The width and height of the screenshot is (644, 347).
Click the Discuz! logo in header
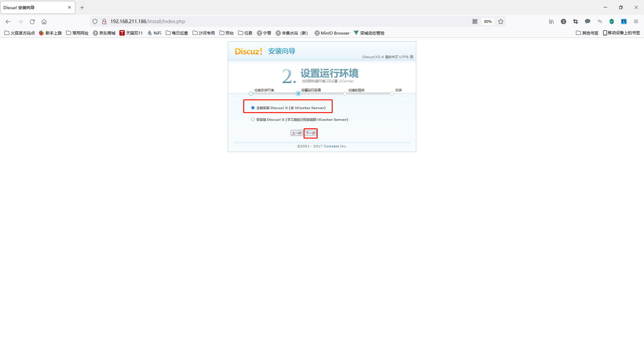tap(249, 51)
